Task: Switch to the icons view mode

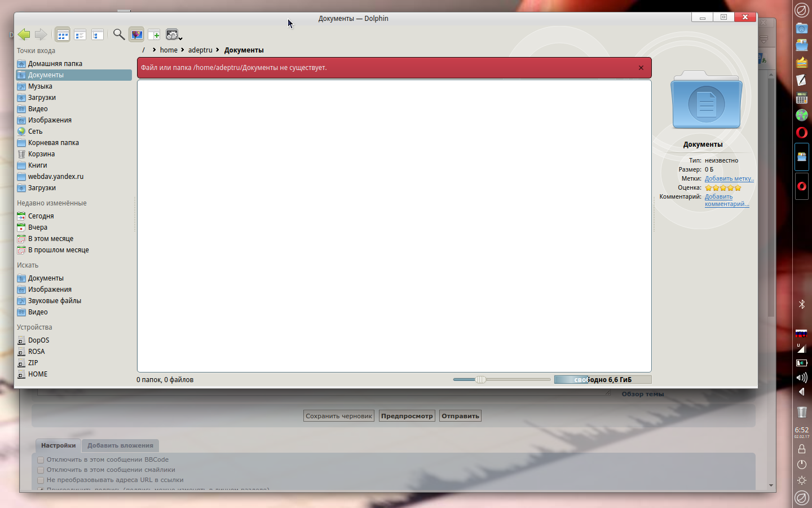Action: pyautogui.click(x=63, y=35)
